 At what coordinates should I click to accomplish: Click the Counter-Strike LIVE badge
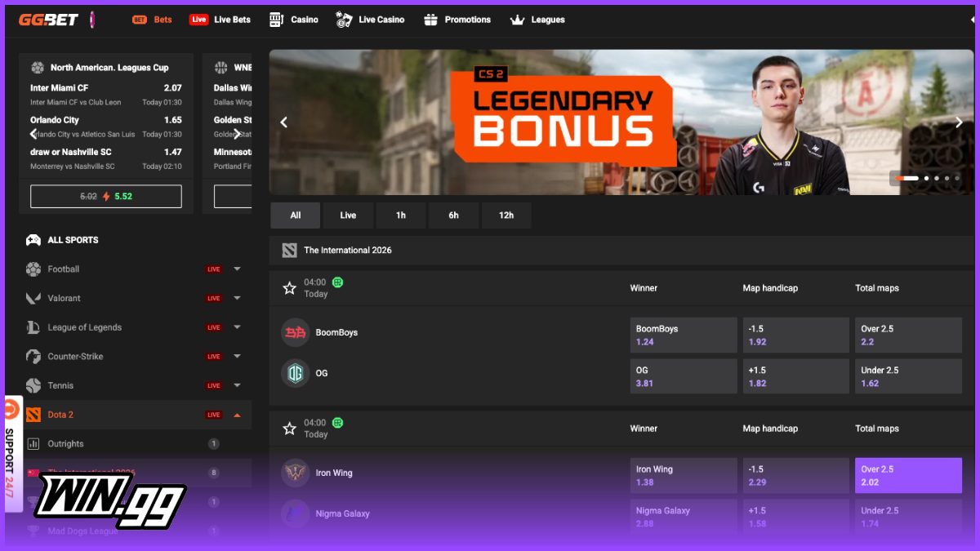click(x=214, y=357)
